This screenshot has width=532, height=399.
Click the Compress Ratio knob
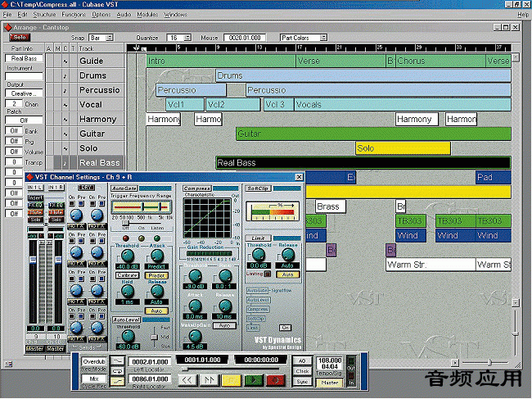pyautogui.click(x=224, y=277)
